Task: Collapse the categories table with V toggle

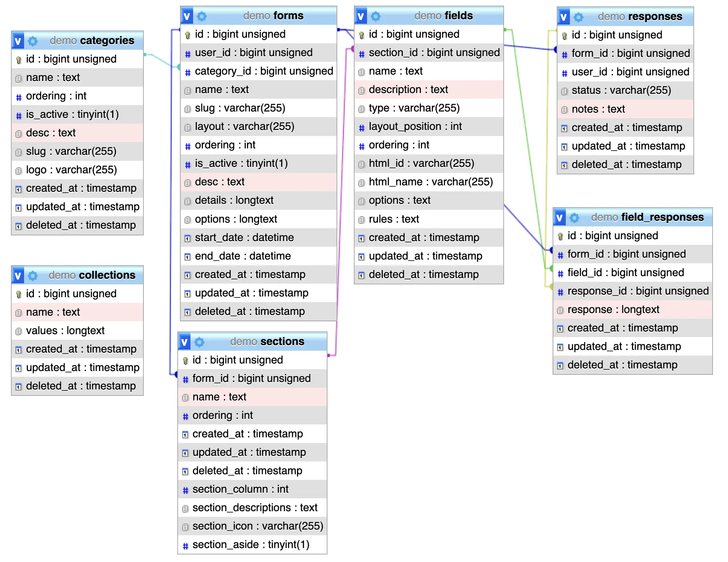Action: (18, 41)
